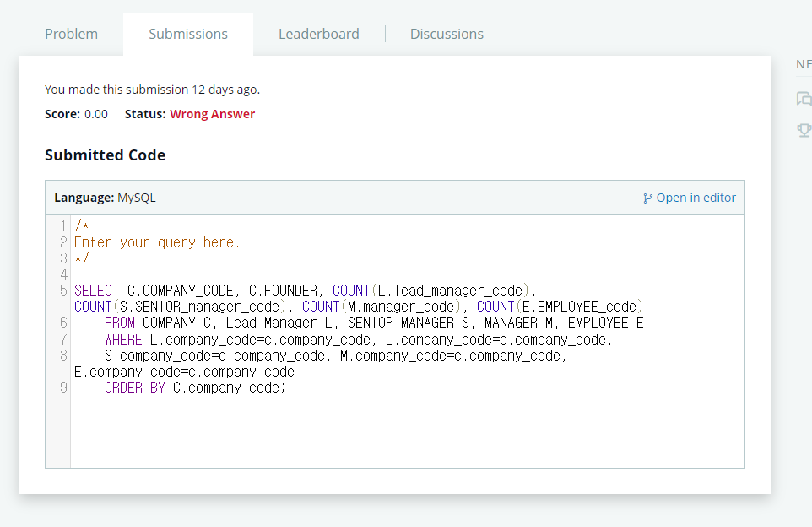
Task: Click the SELECT keyword in code line 5
Action: point(96,291)
